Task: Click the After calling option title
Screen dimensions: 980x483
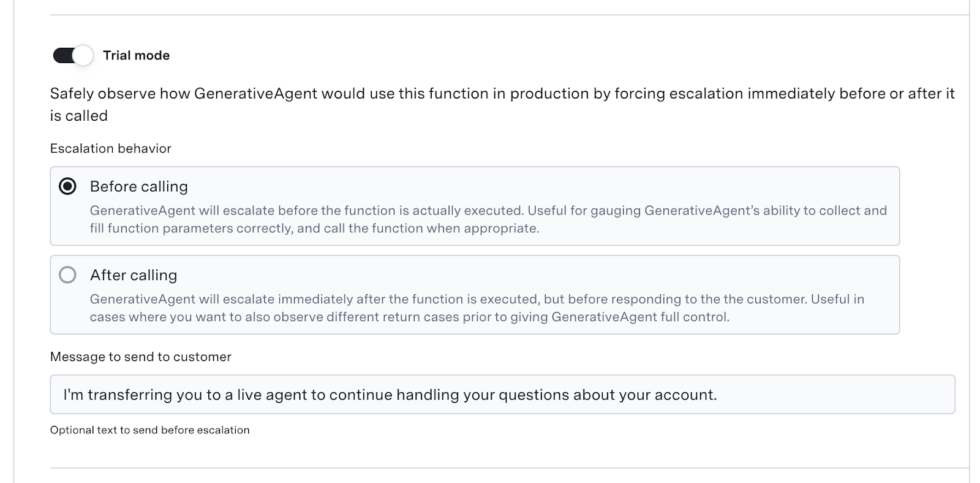Action: (x=134, y=275)
